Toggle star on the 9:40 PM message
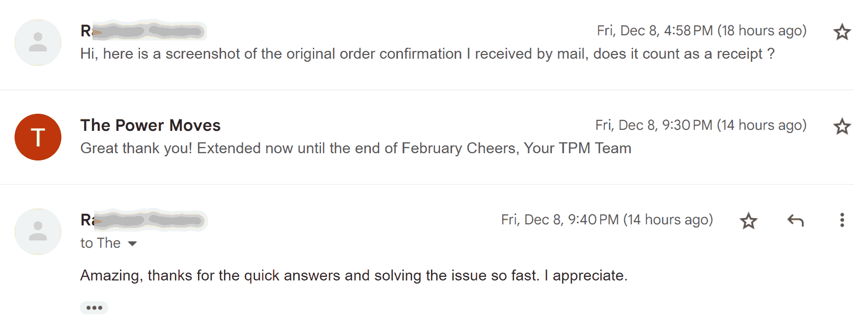 tap(748, 221)
